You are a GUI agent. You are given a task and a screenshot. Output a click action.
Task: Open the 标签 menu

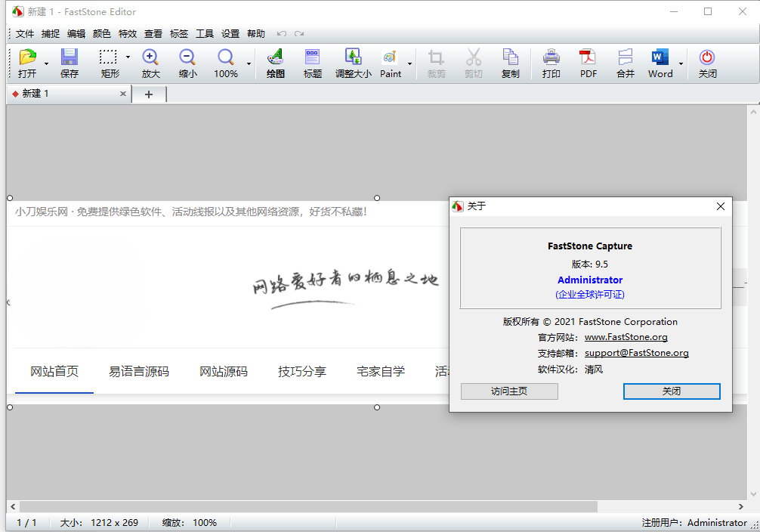click(179, 33)
